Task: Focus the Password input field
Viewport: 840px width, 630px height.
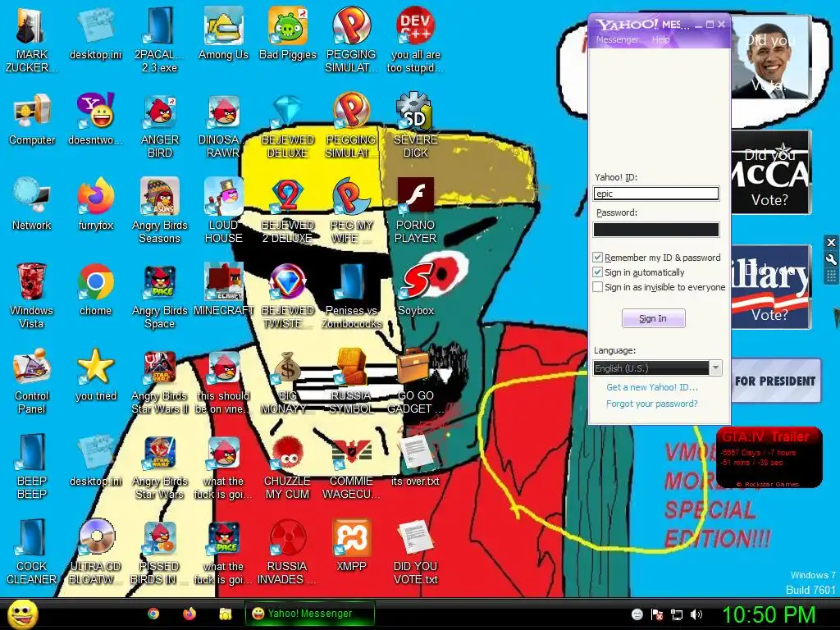Action: pyautogui.click(x=656, y=230)
